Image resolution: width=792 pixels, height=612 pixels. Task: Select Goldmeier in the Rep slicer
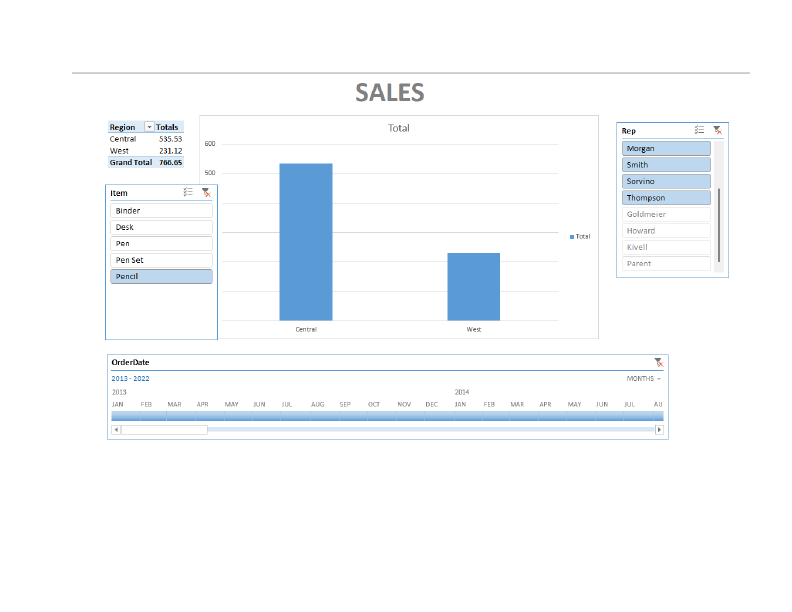tap(666, 214)
